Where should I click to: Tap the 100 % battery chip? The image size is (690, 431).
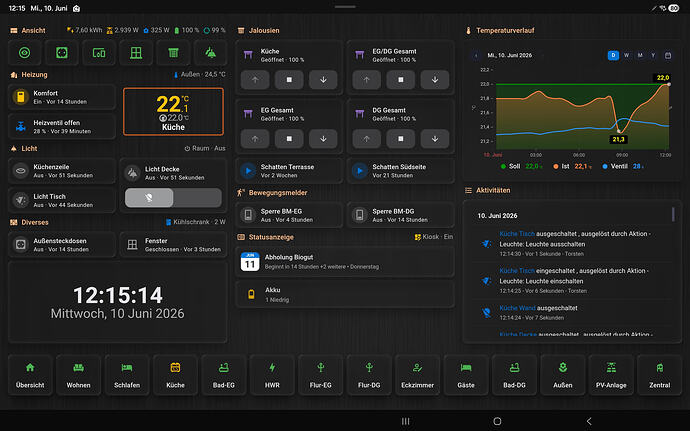point(187,30)
